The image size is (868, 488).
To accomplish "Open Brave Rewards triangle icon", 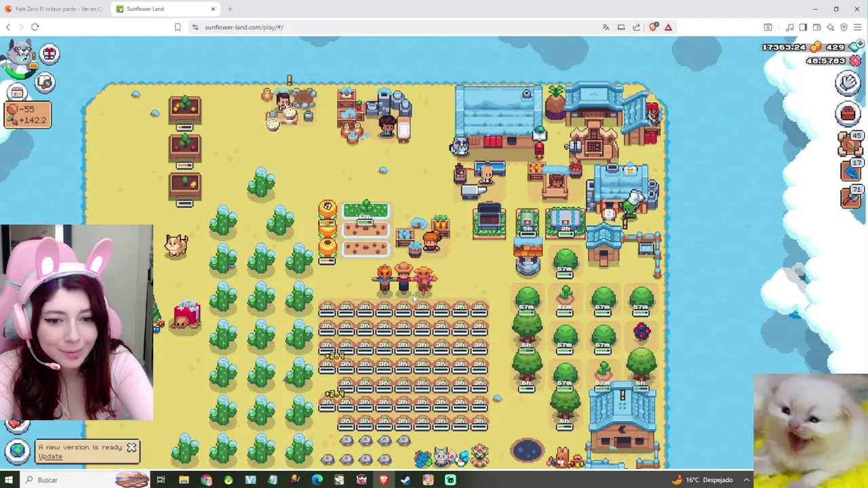I will point(668,27).
